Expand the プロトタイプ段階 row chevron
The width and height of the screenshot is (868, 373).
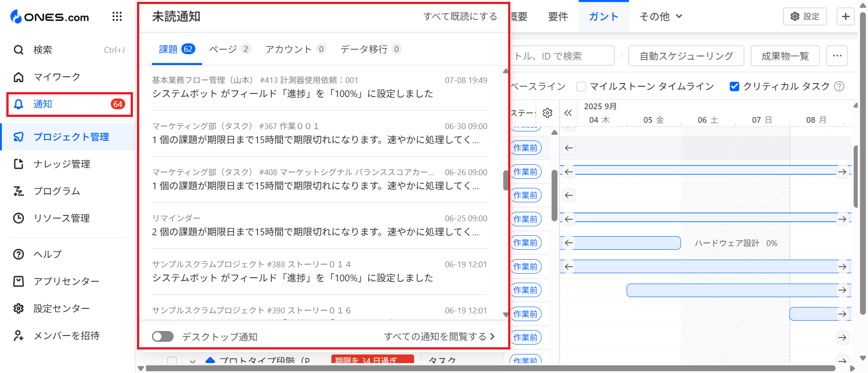pyautogui.click(x=193, y=361)
